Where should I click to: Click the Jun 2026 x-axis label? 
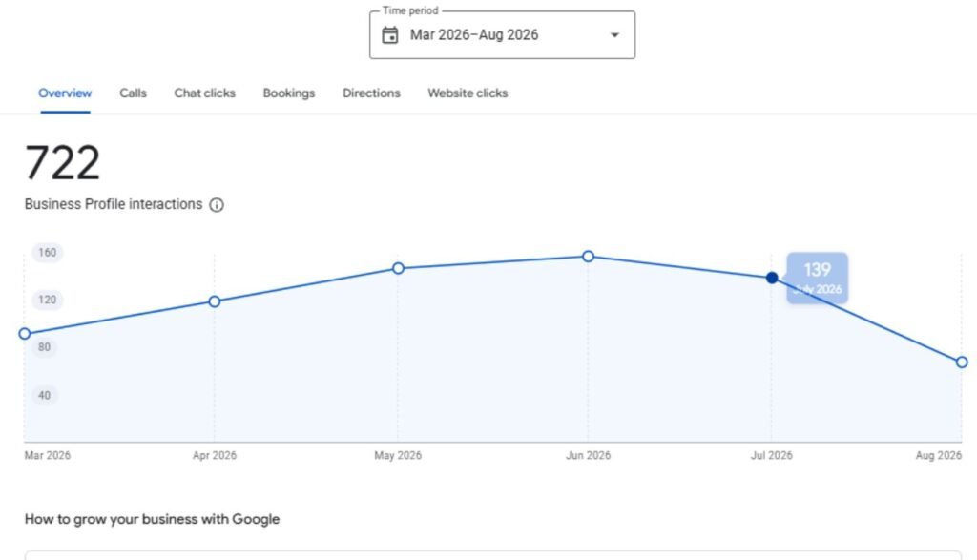[x=588, y=455]
